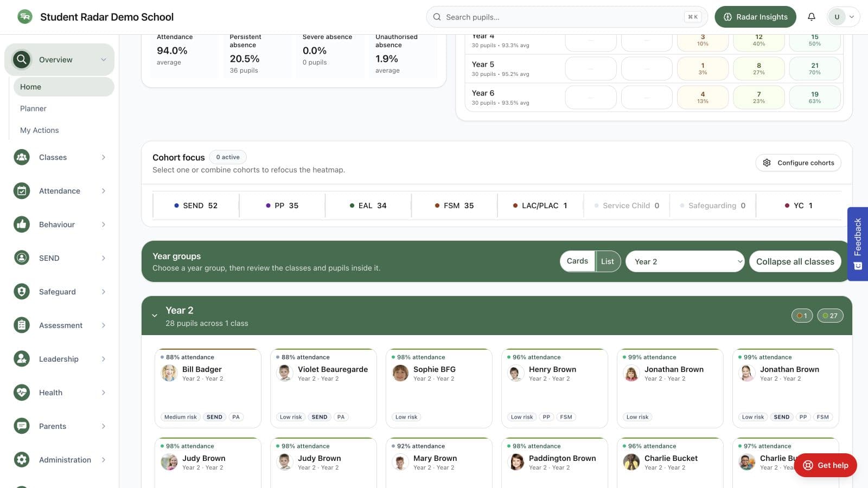Click Charlie Bucket's avatar photo
This screenshot has height=488, width=868.
click(631, 462)
